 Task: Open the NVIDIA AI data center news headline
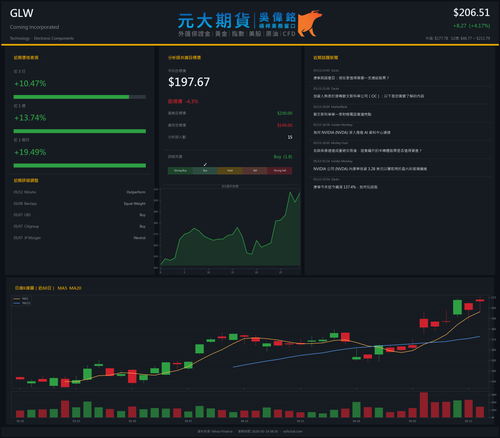click(352, 132)
